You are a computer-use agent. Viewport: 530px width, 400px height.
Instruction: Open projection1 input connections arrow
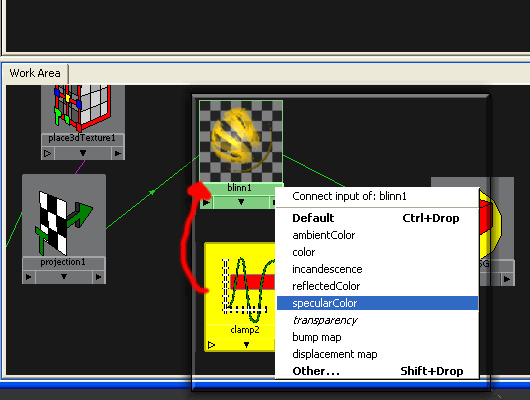coord(29,277)
